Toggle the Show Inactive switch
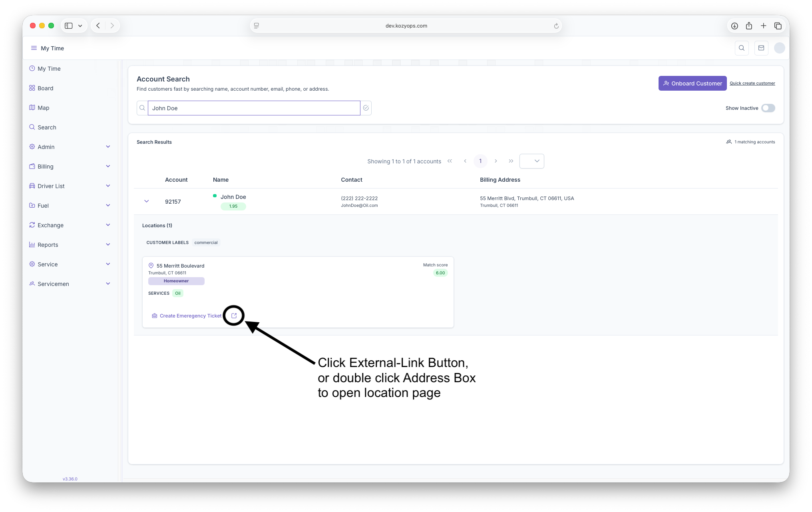Viewport: 812px width, 512px height. [x=768, y=108]
